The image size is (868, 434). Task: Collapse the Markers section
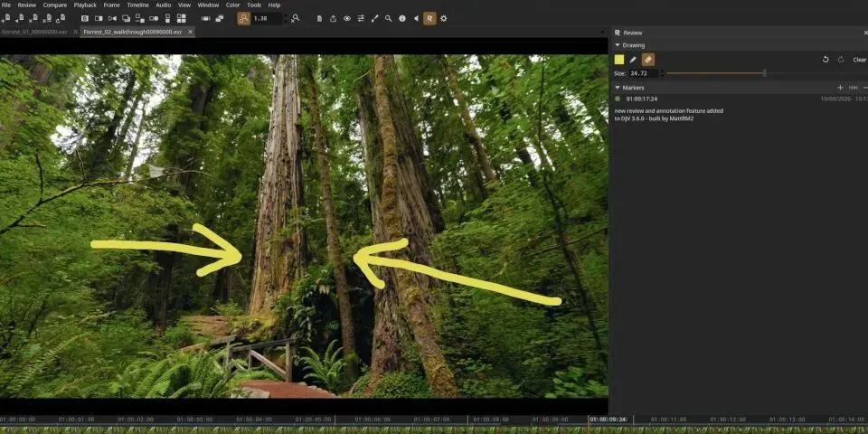pyautogui.click(x=618, y=88)
